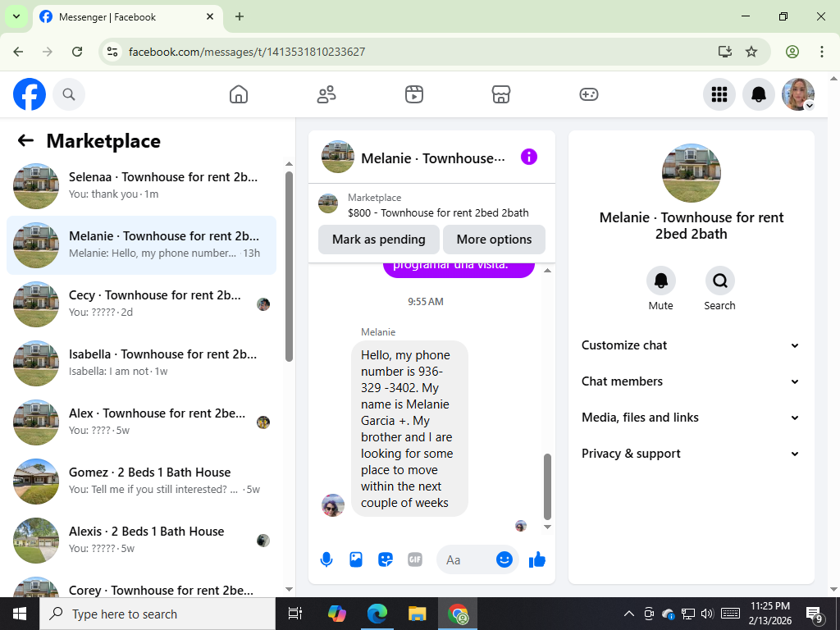Screen dimensions: 840x630
Task: Open the Notifications bell in header
Action: click(759, 94)
